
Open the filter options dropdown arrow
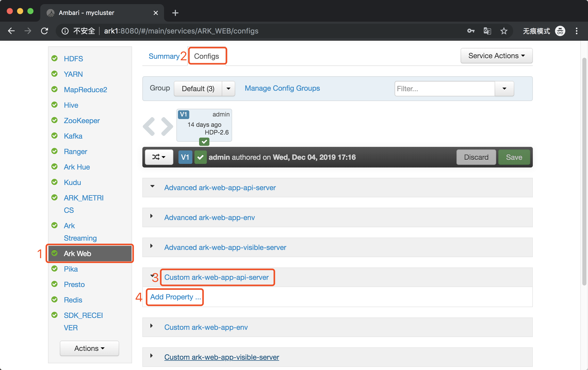[504, 89]
